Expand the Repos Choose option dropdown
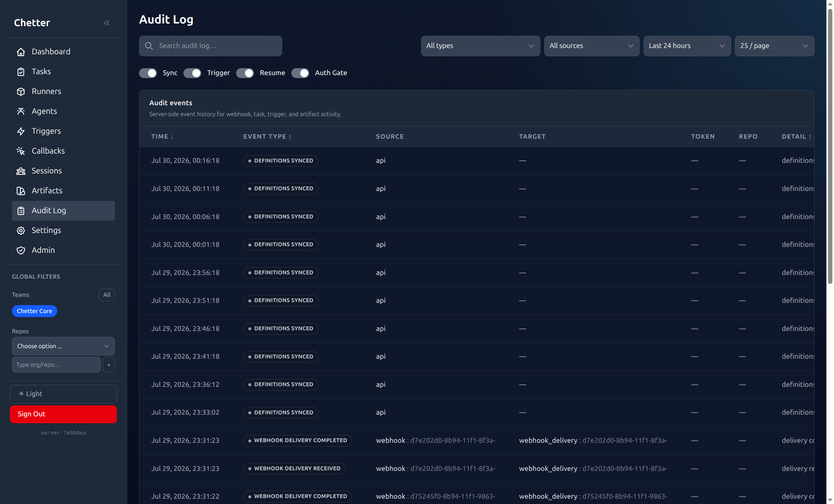Image resolution: width=834 pixels, height=504 pixels. [x=63, y=346]
